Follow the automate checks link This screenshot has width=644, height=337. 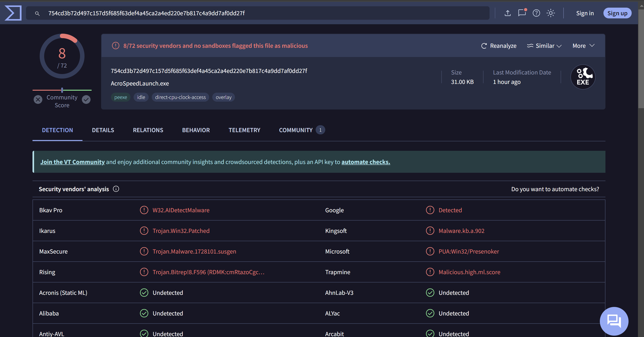(x=366, y=162)
